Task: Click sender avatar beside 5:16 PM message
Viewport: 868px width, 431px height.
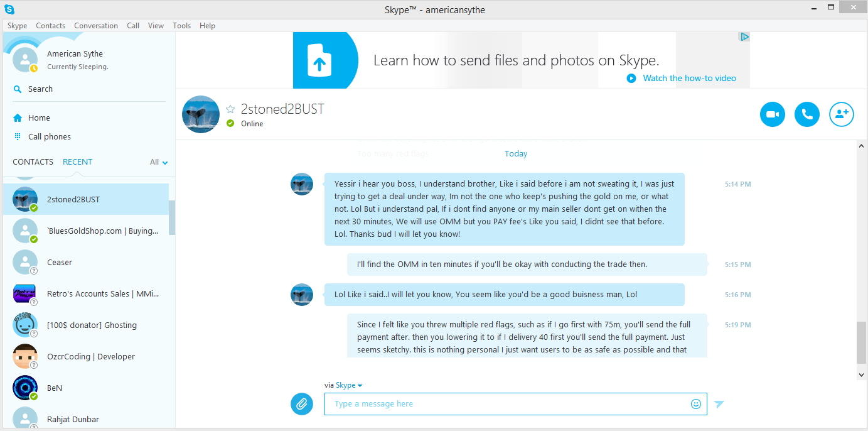Action: pyautogui.click(x=302, y=295)
